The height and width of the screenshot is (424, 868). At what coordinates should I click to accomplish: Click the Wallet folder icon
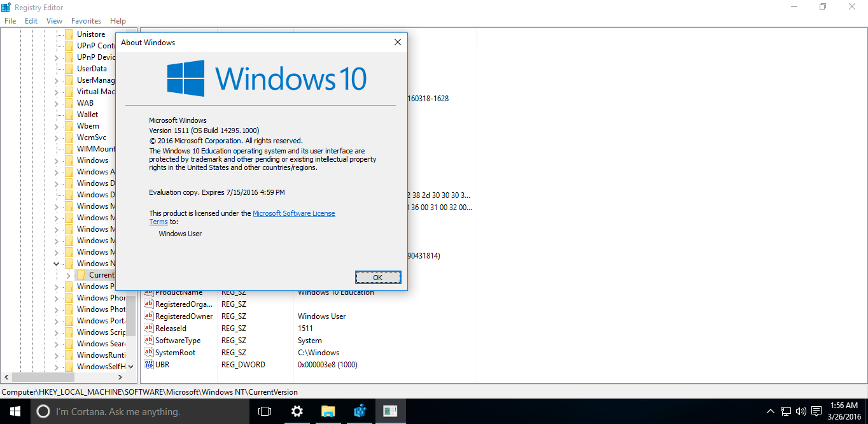pyautogui.click(x=69, y=115)
